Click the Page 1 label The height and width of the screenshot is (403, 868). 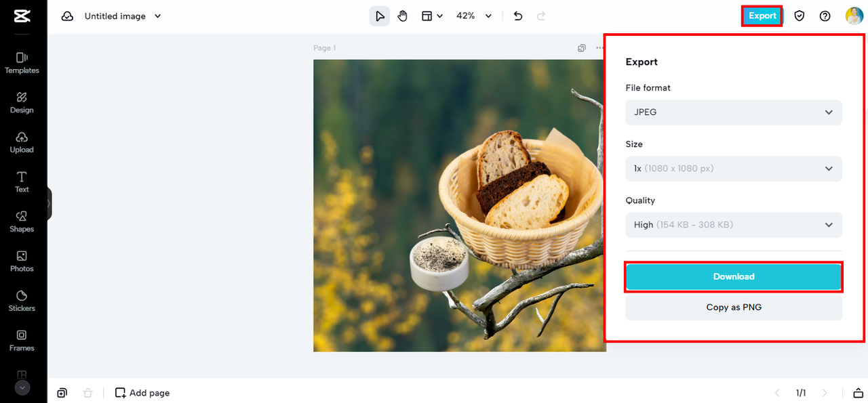pos(324,48)
